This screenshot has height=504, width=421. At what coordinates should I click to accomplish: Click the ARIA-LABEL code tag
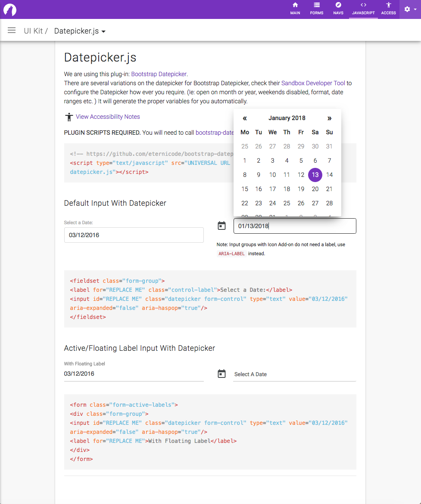click(231, 254)
